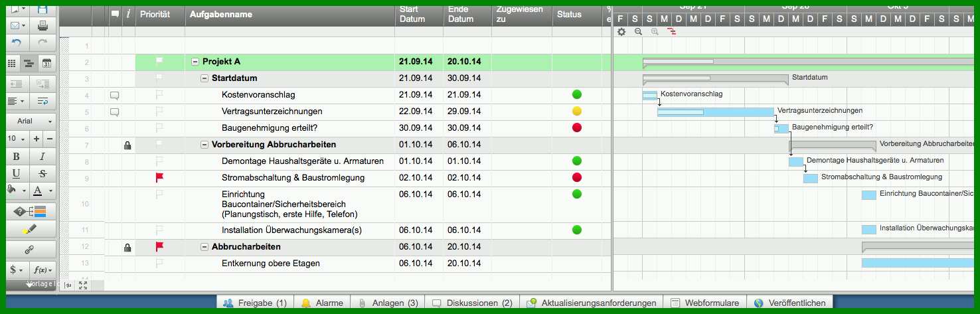Screen dimensions: 980x314
Task: Open the Anlagen (3) tab
Action: 388,303
